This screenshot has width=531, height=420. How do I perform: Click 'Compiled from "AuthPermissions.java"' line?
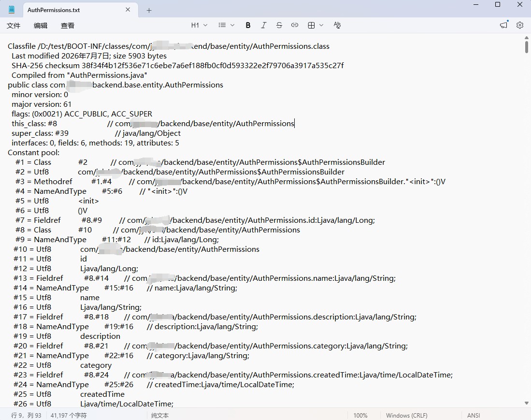tap(79, 75)
